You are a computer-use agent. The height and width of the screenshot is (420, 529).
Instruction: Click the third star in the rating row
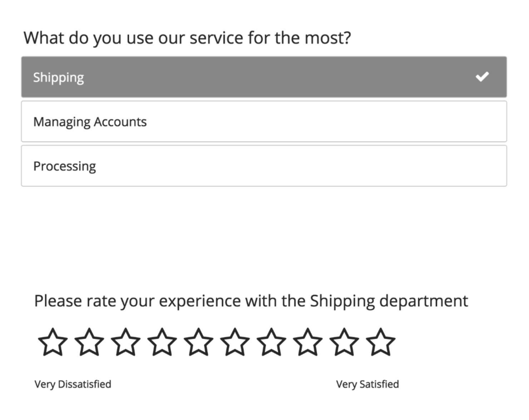126,343
